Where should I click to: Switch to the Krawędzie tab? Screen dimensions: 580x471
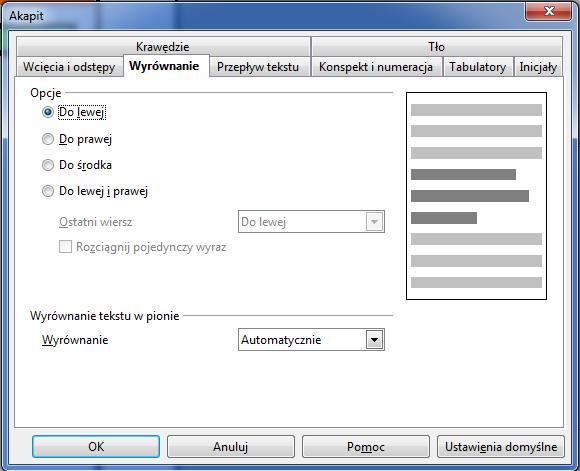[x=163, y=47]
